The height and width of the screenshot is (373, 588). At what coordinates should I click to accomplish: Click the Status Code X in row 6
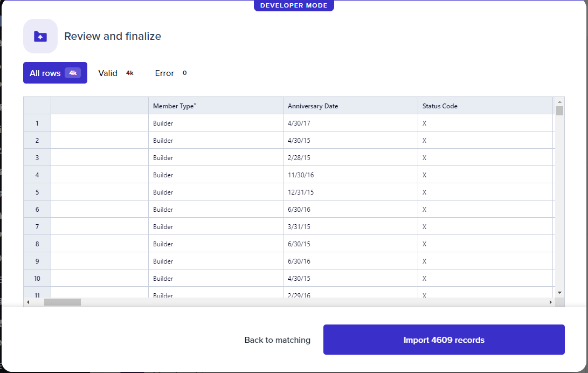486,209
